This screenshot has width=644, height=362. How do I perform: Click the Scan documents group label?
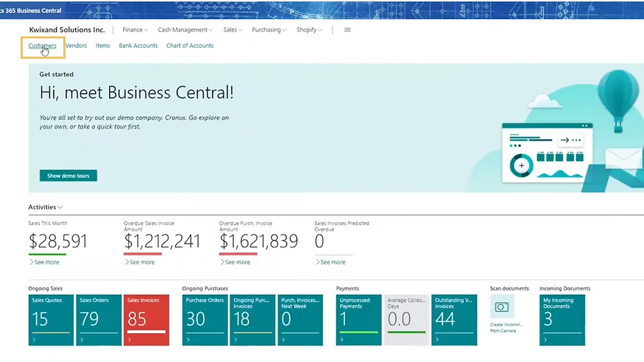pyautogui.click(x=509, y=288)
